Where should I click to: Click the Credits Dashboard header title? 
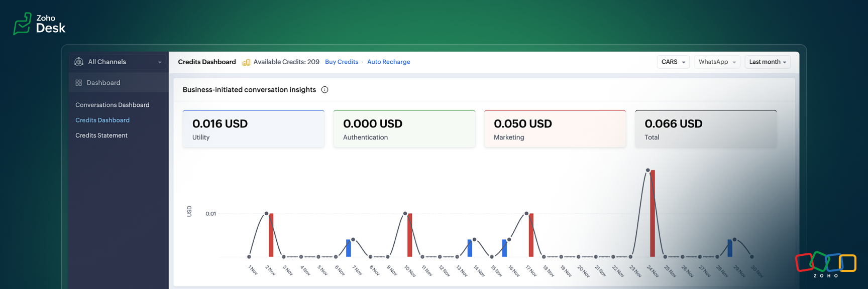click(207, 62)
